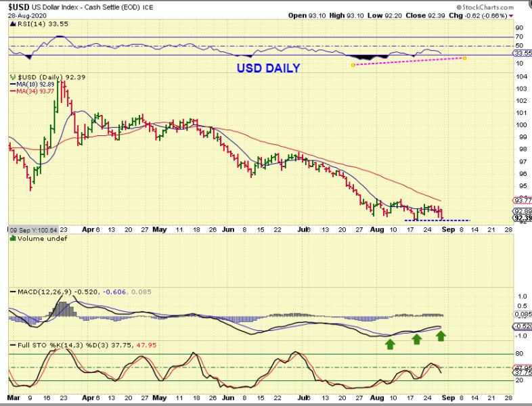Click the 70 level on RSI axis

(x=519, y=37)
